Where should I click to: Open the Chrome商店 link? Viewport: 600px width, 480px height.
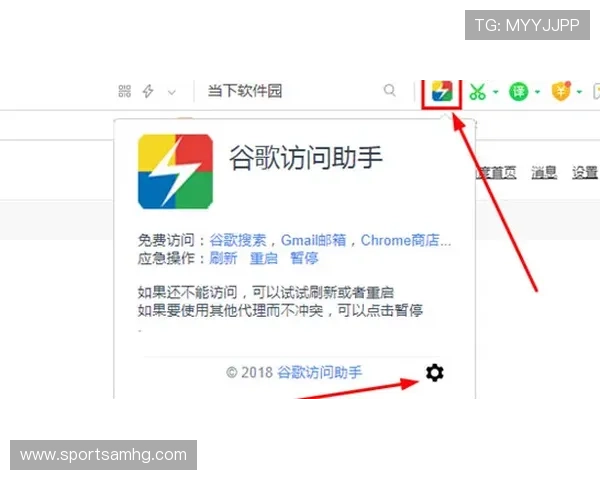pos(406,240)
